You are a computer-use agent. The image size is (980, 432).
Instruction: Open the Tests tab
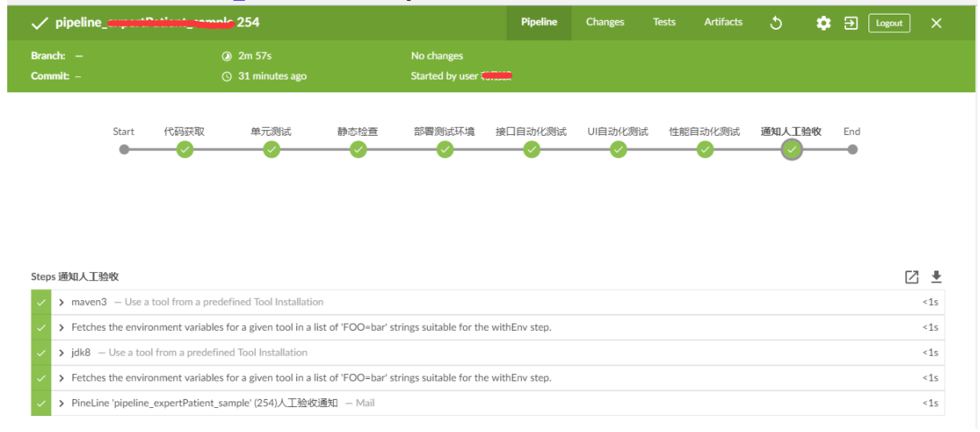tap(664, 22)
